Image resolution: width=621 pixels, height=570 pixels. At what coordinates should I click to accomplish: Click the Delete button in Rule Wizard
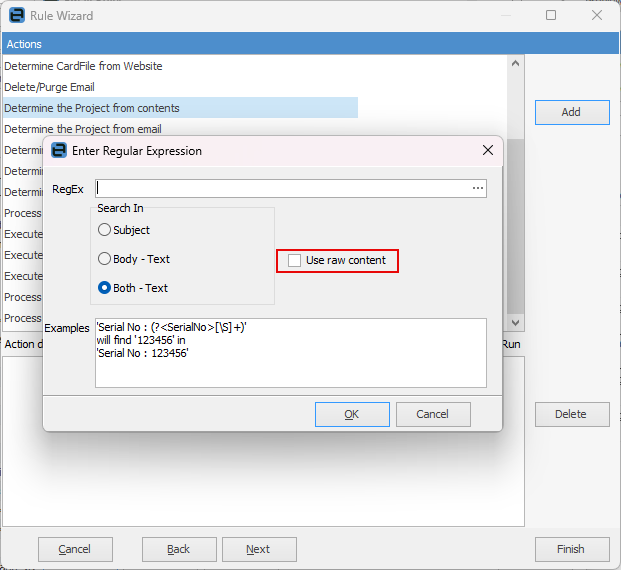click(x=572, y=414)
